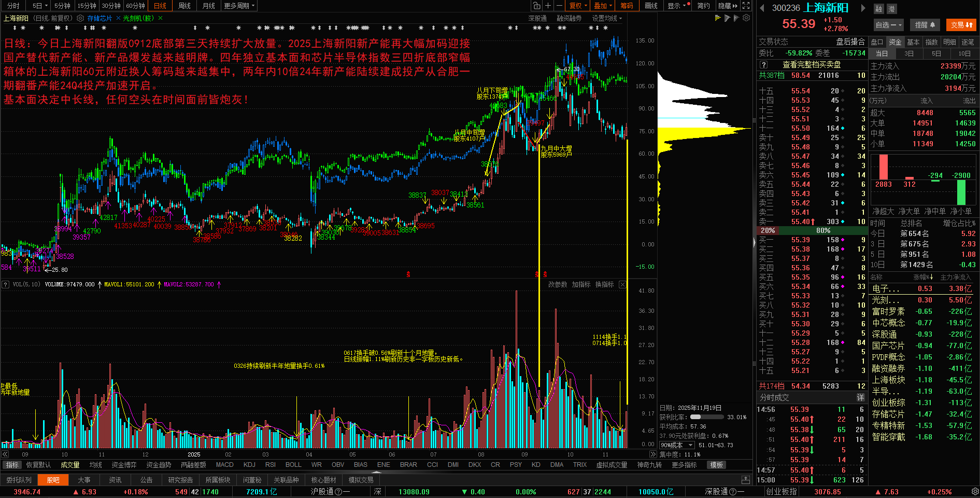Click the panel pop-out icon at bottom right
The width and height of the screenshot is (980, 498).
(745, 480)
